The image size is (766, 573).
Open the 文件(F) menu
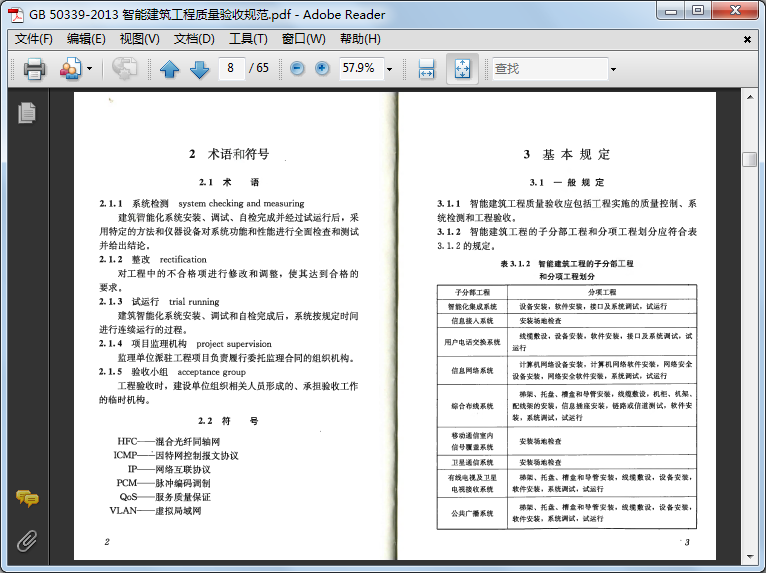pos(33,39)
